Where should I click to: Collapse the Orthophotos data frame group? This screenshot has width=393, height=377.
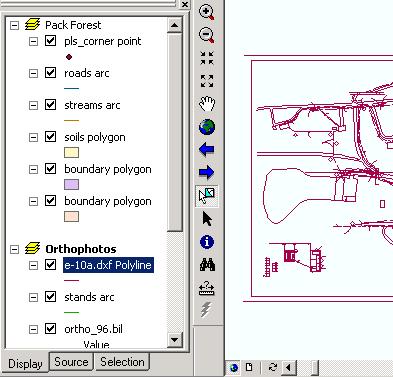14,249
